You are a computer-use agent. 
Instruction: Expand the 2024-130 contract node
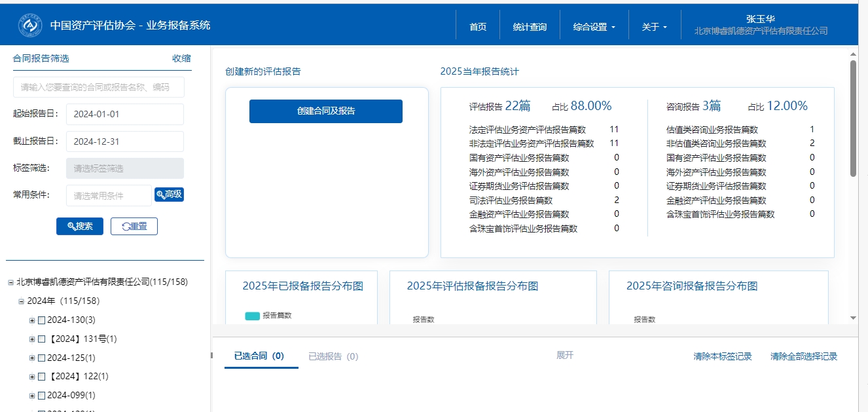tap(32, 320)
